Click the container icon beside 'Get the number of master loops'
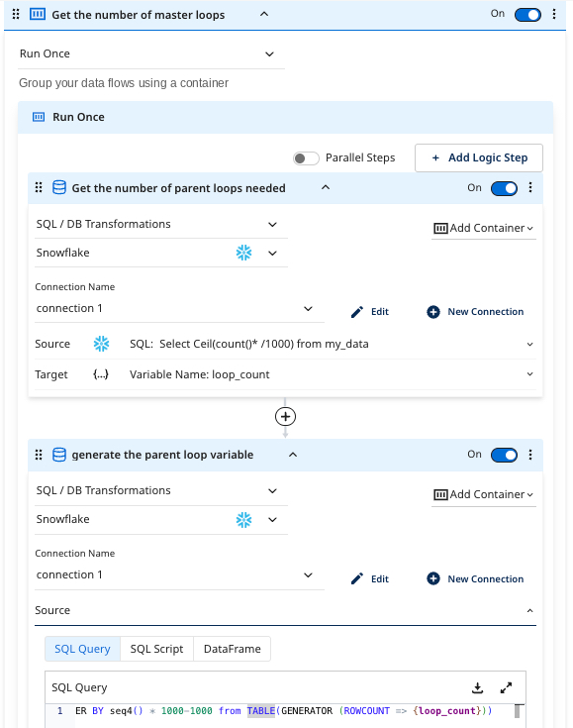The width and height of the screenshot is (573, 728). click(x=38, y=15)
